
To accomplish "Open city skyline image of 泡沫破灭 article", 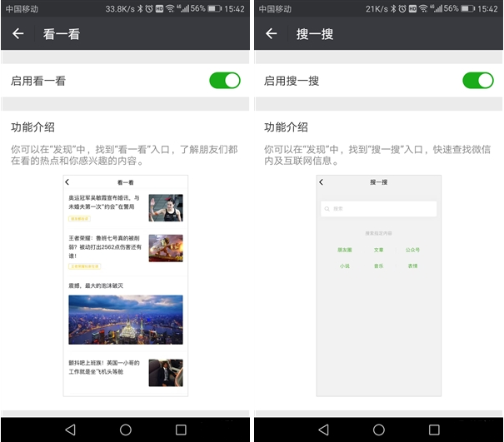I will pos(126,320).
